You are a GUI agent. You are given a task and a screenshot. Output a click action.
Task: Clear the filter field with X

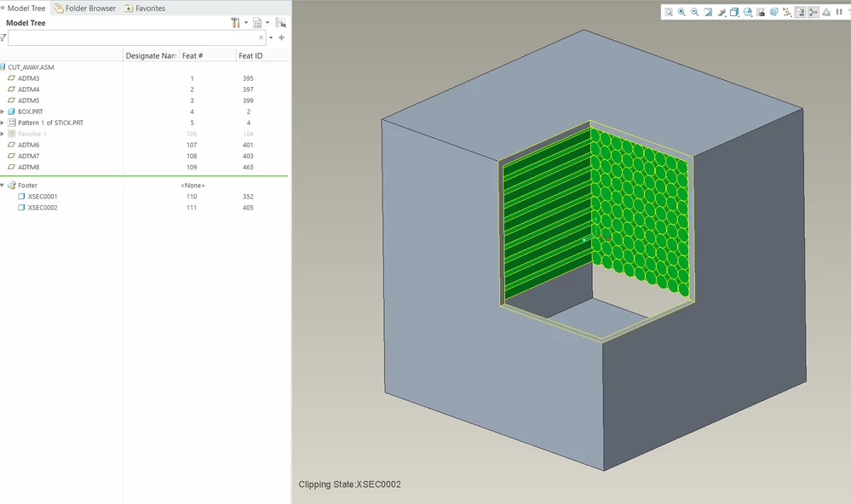click(x=261, y=37)
